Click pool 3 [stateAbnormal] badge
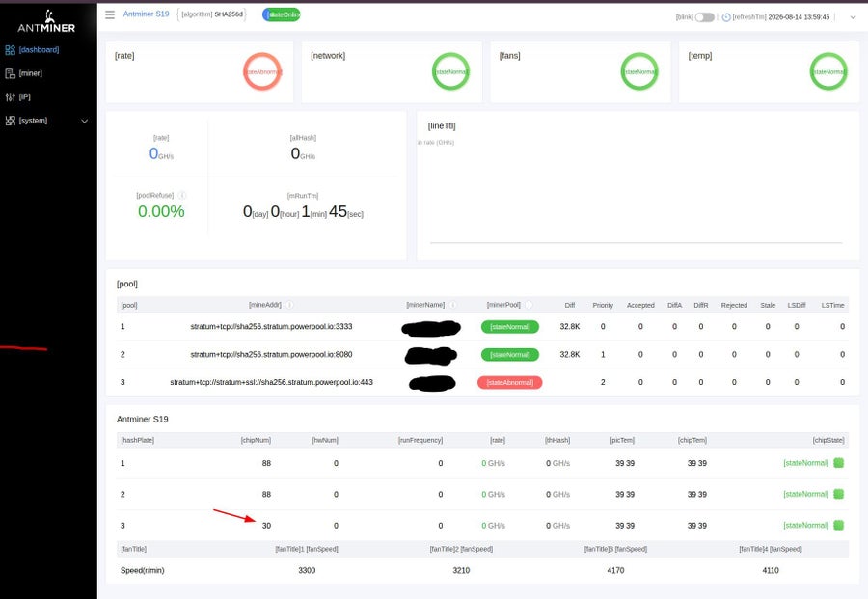The width and height of the screenshot is (868, 599). point(510,383)
